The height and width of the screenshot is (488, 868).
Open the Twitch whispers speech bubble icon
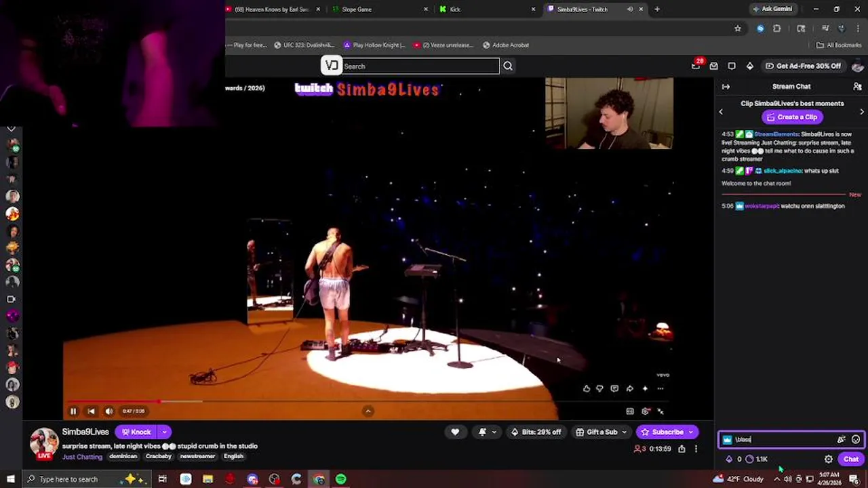[x=732, y=66]
